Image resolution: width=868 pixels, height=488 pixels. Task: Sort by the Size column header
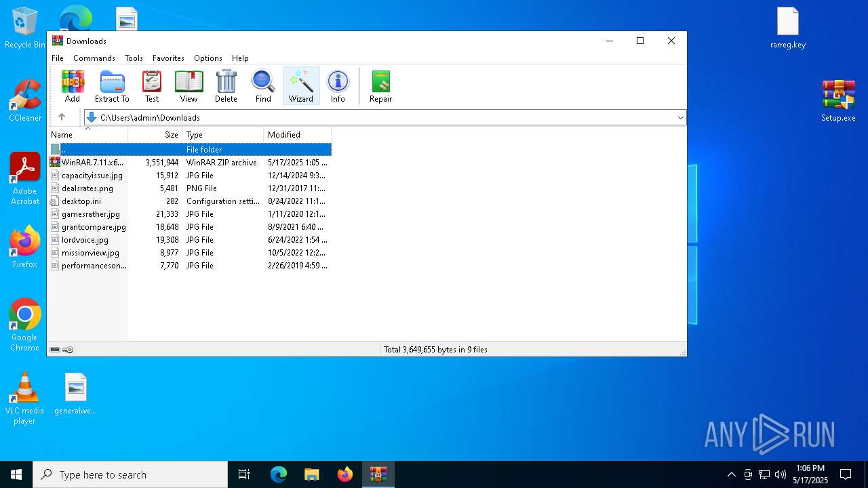[x=155, y=135]
